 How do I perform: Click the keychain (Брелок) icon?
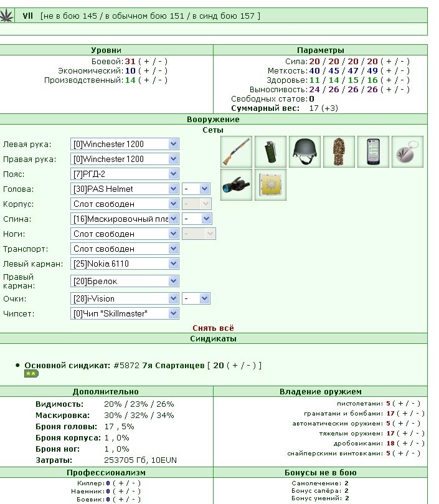407,151
